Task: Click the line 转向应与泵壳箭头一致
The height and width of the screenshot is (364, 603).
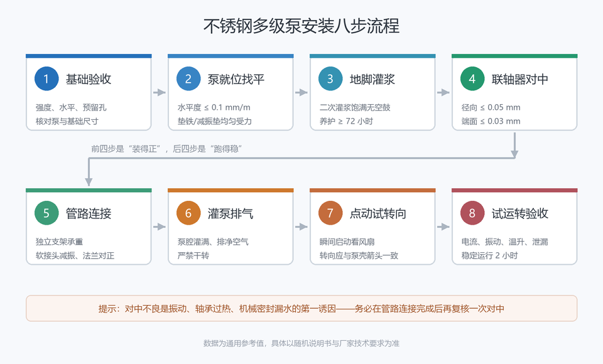Action: pyautogui.click(x=359, y=255)
